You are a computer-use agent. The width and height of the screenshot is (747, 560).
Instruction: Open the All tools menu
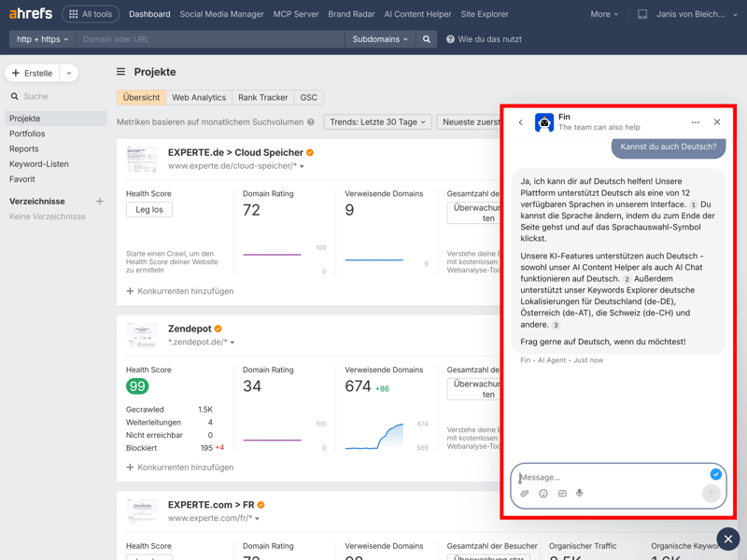pyautogui.click(x=91, y=14)
